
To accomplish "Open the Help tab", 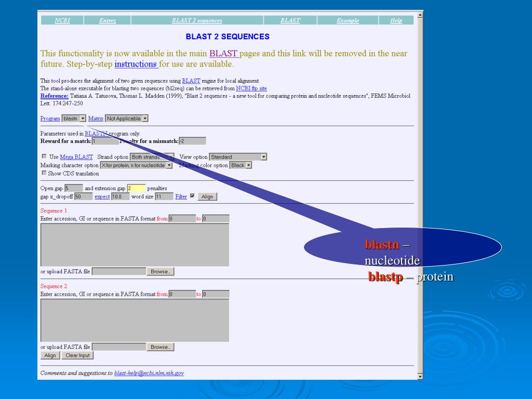I will click(396, 20).
